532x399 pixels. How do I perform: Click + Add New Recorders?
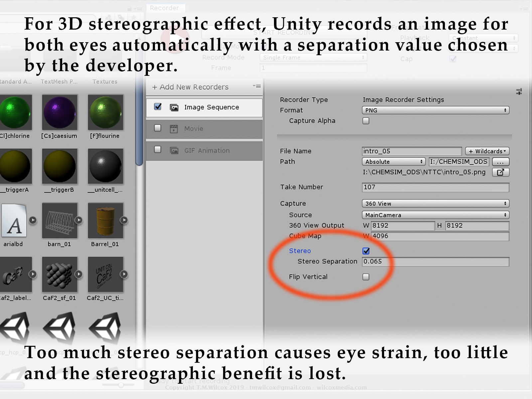point(190,87)
